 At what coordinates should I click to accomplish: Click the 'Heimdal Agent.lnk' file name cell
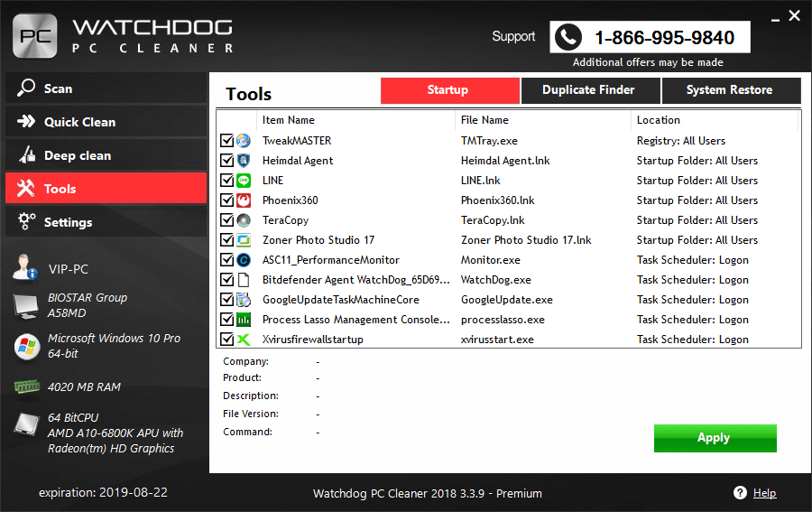[505, 161]
